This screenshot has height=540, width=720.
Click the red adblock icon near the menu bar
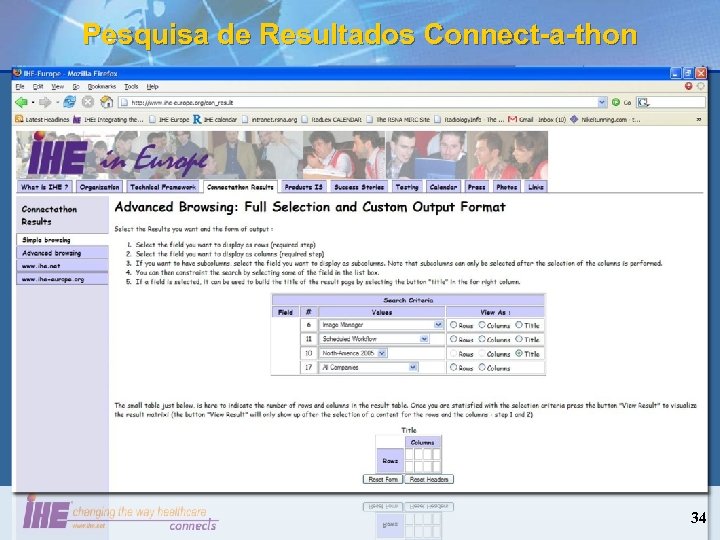point(688,86)
